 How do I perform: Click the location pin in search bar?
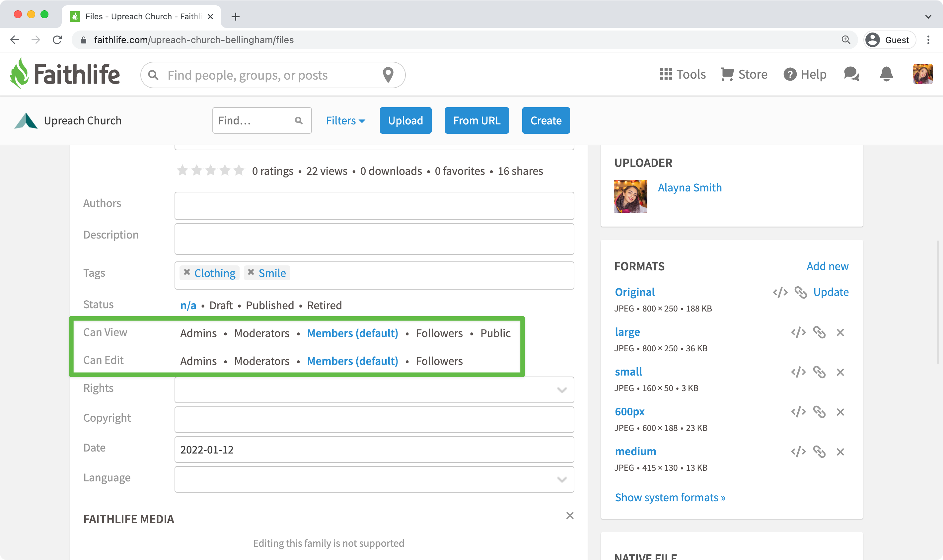tap(388, 75)
